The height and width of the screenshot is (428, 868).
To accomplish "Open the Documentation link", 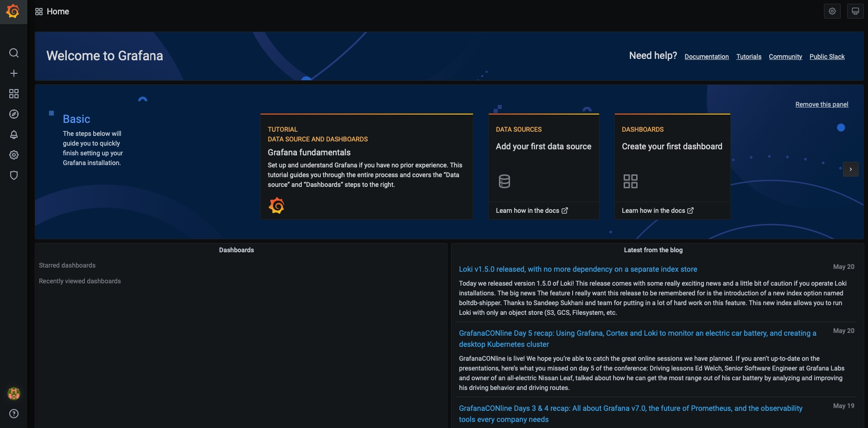I will (x=707, y=57).
